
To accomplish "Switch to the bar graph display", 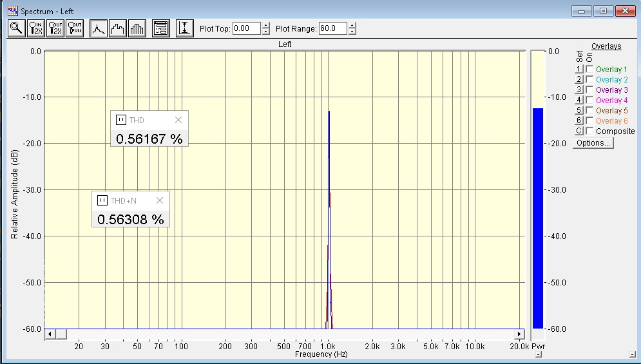I will 137,28.
